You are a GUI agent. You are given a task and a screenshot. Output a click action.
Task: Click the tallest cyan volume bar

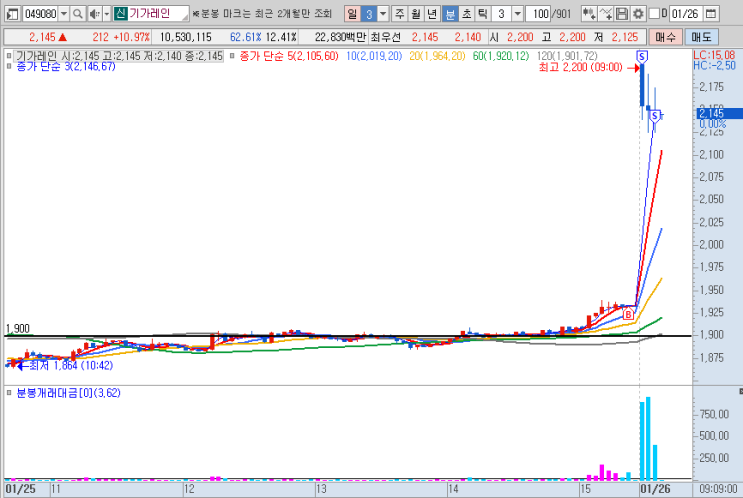point(648,439)
